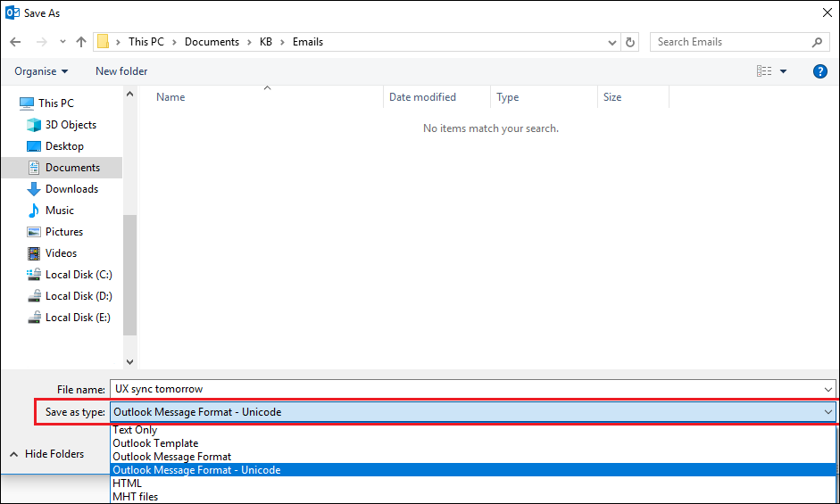The height and width of the screenshot is (504, 840).
Task: Sort by Name column header
Action: coord(170,97)
